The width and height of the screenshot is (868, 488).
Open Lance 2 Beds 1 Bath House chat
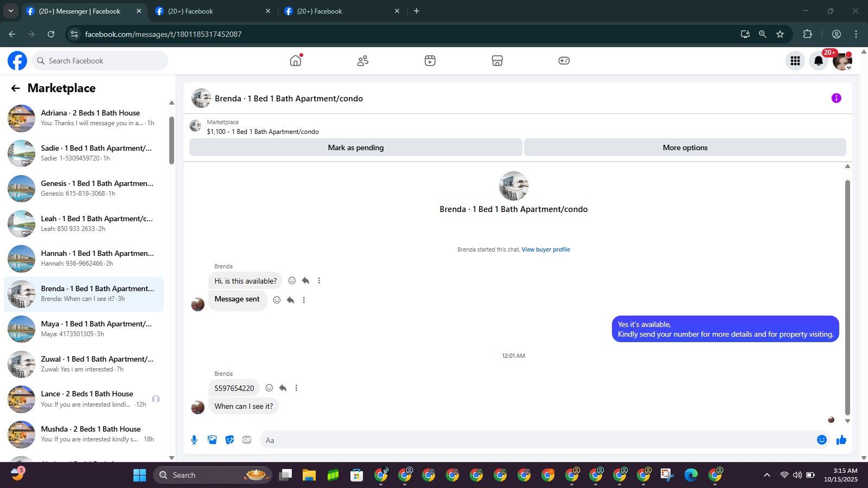pyautogui.click(x=84, y=399)
